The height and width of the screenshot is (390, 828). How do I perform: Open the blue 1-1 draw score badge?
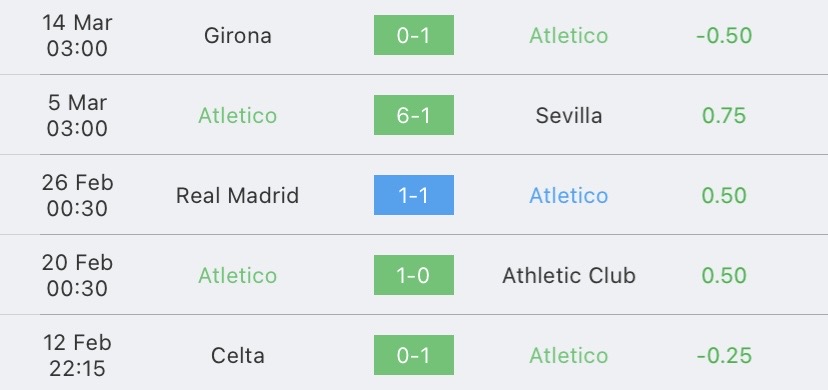(x=413, y=195)
